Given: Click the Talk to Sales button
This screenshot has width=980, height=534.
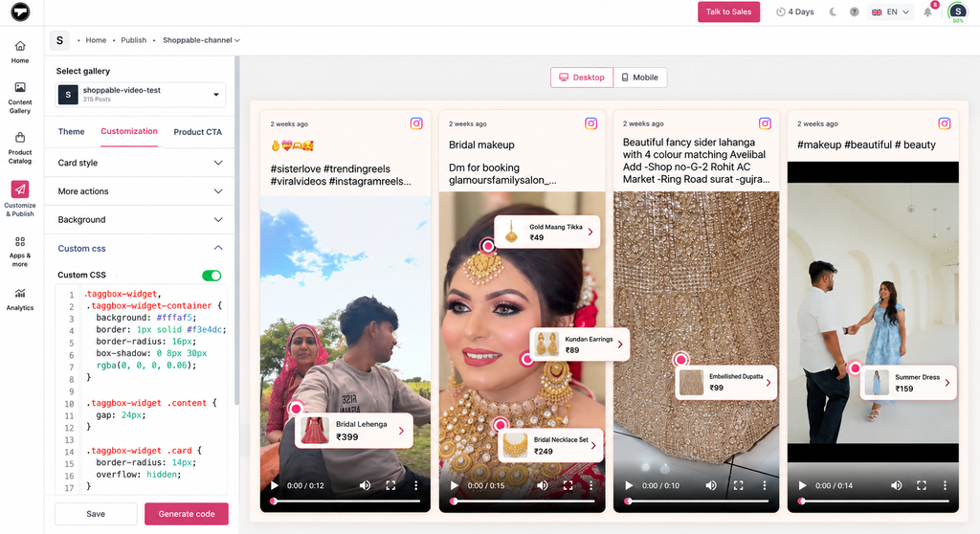Looking at the screenshot, I should click(x=728, y=11).
